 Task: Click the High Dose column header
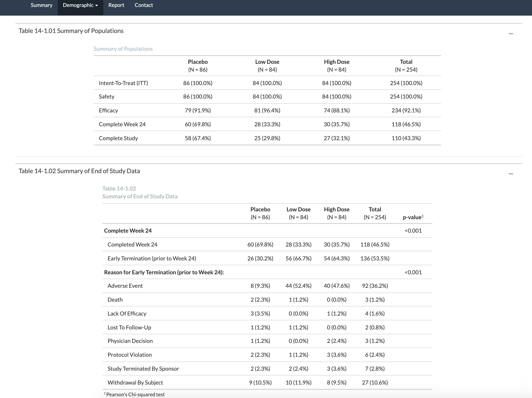coord(337,62)
